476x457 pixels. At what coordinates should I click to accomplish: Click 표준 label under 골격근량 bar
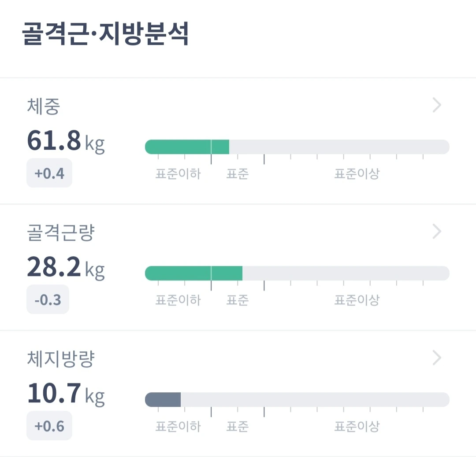click(x=238, y=300)
